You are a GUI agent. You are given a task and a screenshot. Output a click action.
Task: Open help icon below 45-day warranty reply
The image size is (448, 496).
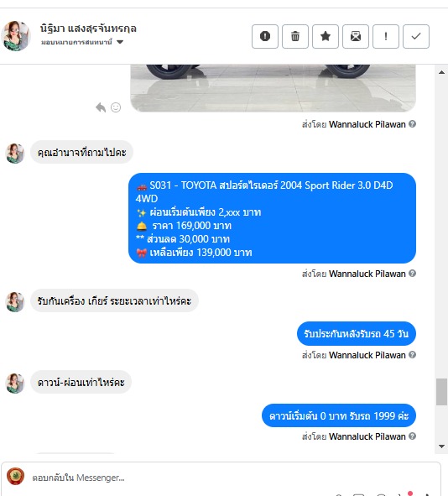coord(412,355)
